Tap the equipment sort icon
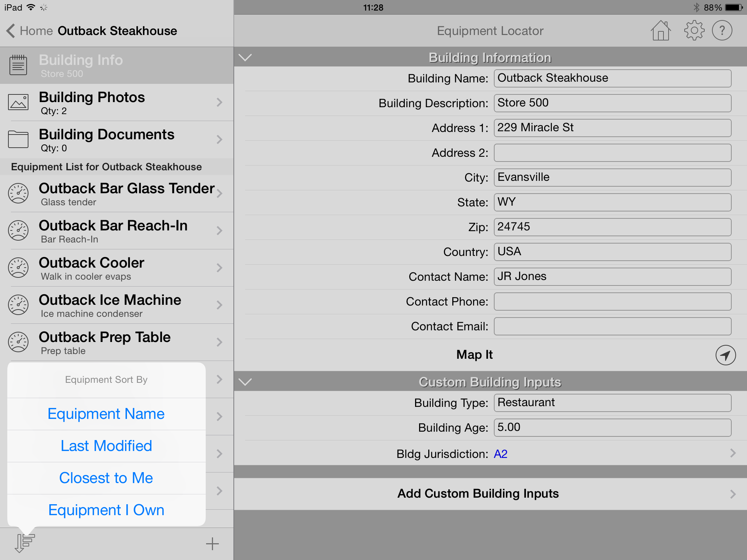Screen dimensions: 747x560 24,543
